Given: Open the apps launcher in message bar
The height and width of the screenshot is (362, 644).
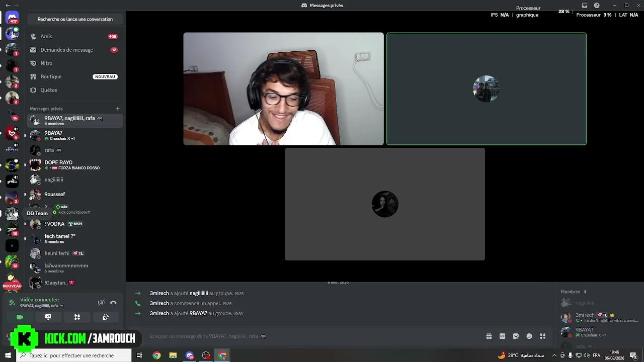Looking at the screenshot, I should point(542,336).
